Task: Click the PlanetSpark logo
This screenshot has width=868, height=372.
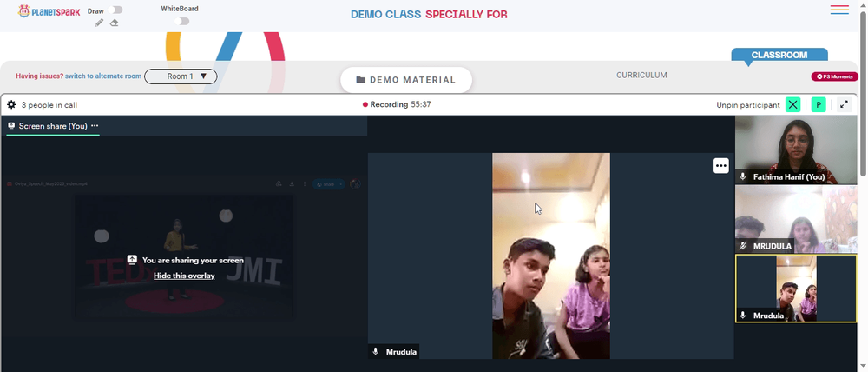Action: [49, 11]
